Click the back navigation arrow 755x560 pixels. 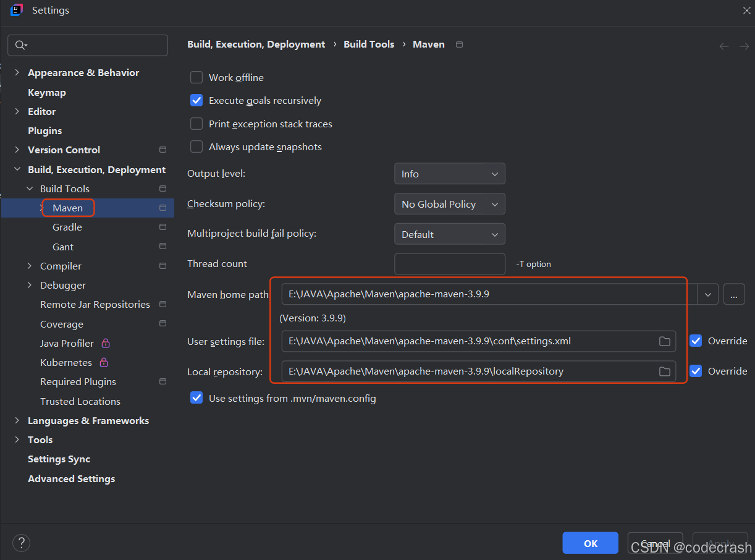point(724,46)
